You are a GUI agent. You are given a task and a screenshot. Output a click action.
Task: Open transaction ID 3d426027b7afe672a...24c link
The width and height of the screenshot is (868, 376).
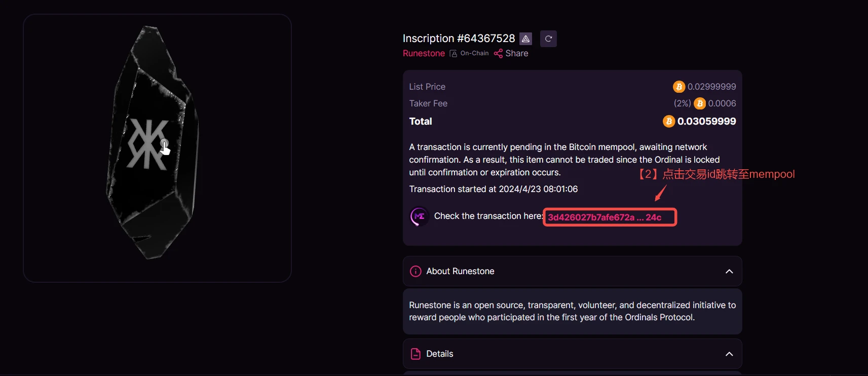(x=605, y=217)
